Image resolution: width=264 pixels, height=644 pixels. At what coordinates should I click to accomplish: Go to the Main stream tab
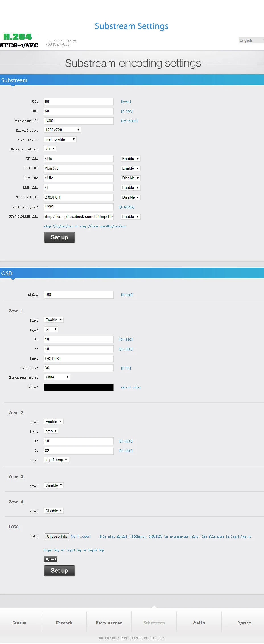pos(109,623)
